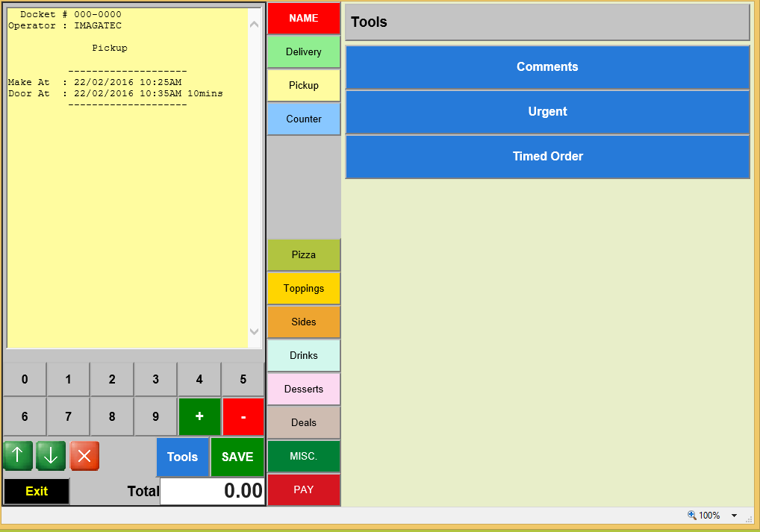Click the red PAY button
The image size is (760, 532).
[304, 489]
